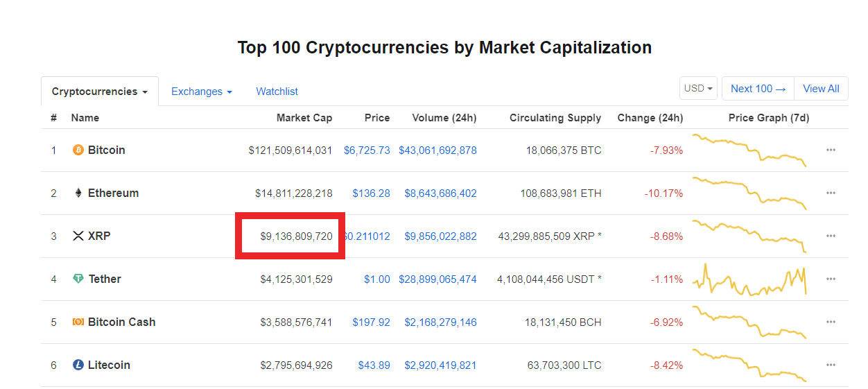868x389 pixels.
Task: Click the Bitcoin coin logo icon
Action: pos(78,150)
